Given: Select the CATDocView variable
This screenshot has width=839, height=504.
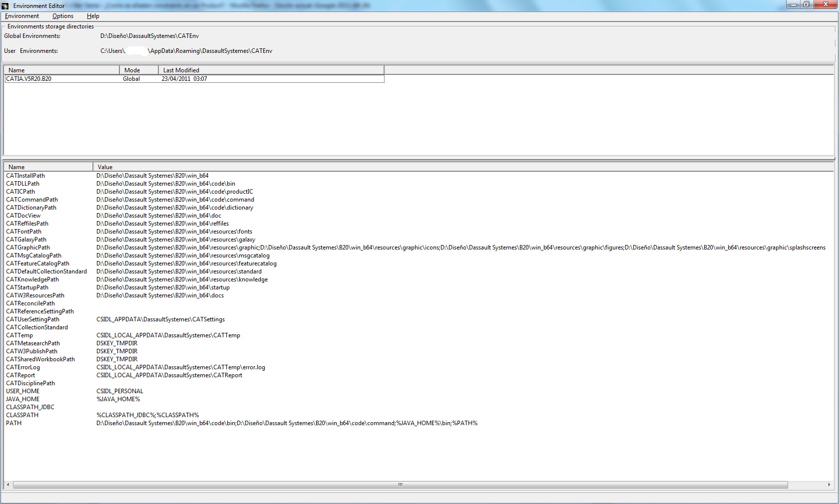Looking at the screenshot, I should (x=23, y=216).
